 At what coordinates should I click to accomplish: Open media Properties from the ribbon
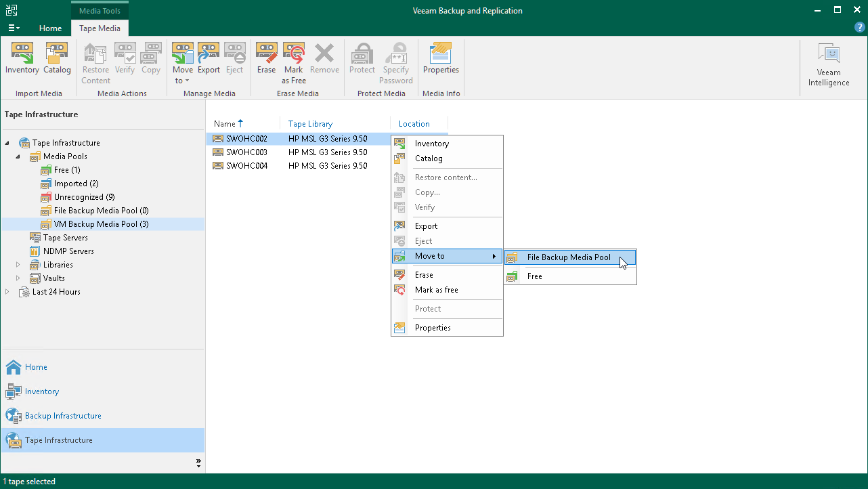click(441, 59)
